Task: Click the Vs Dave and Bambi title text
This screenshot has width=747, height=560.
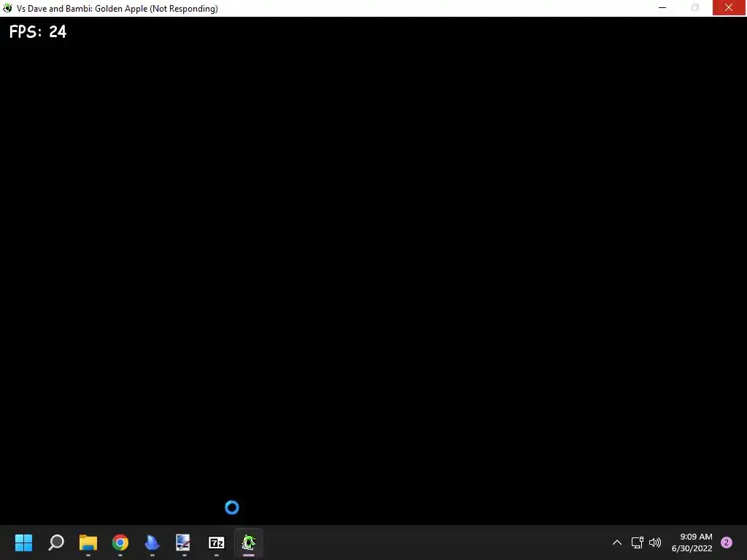Action: click(117, 9)
